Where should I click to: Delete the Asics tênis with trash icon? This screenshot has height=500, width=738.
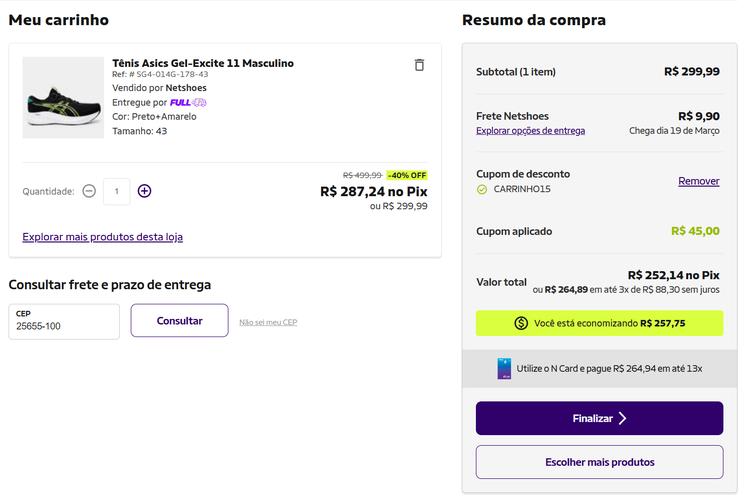(x=419, y=65)
